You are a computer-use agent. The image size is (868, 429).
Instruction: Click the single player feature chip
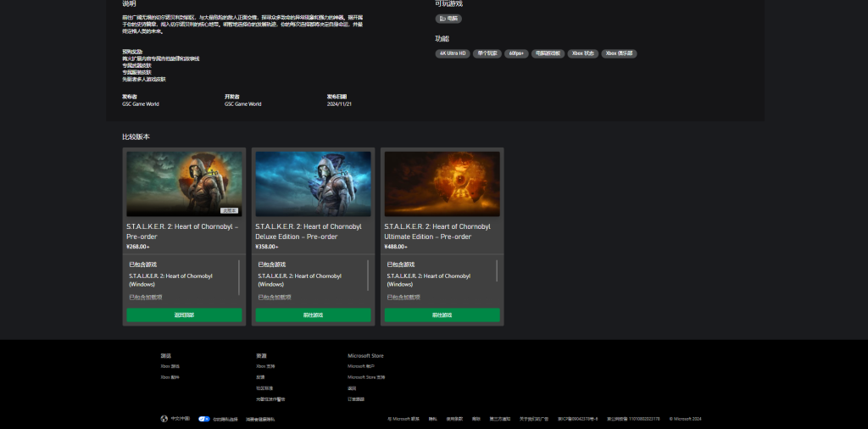pos(487,53)
